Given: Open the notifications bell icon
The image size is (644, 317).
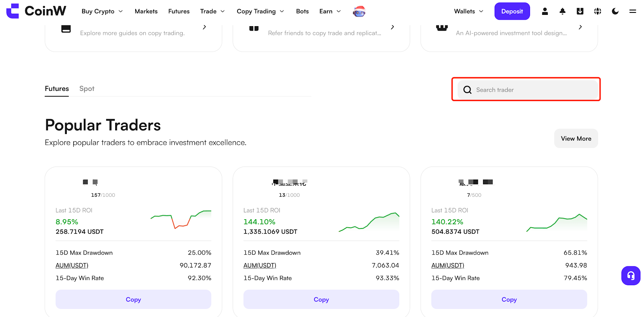Looking at the screenshot, I should point(562,11).
